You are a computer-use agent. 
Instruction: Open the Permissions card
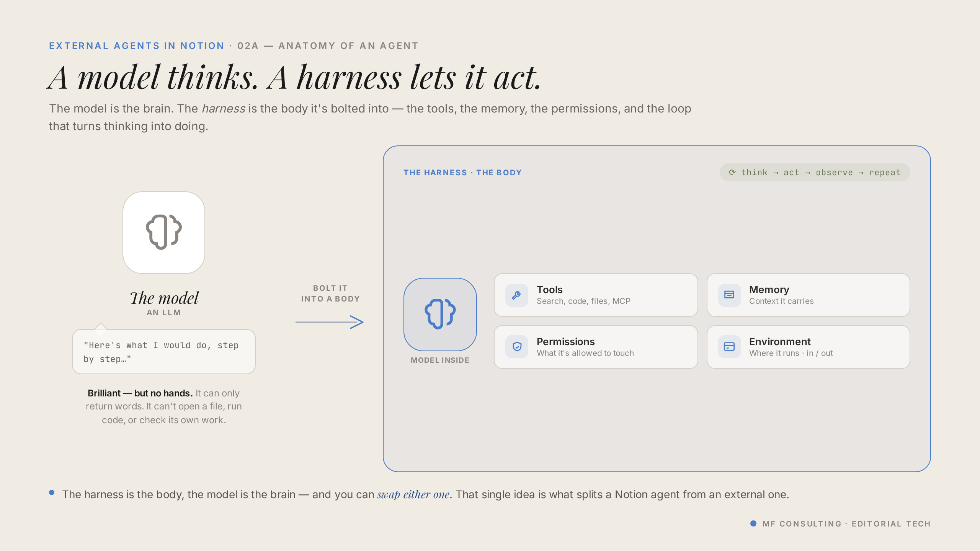pyautogui.click(x=596, y=347)
